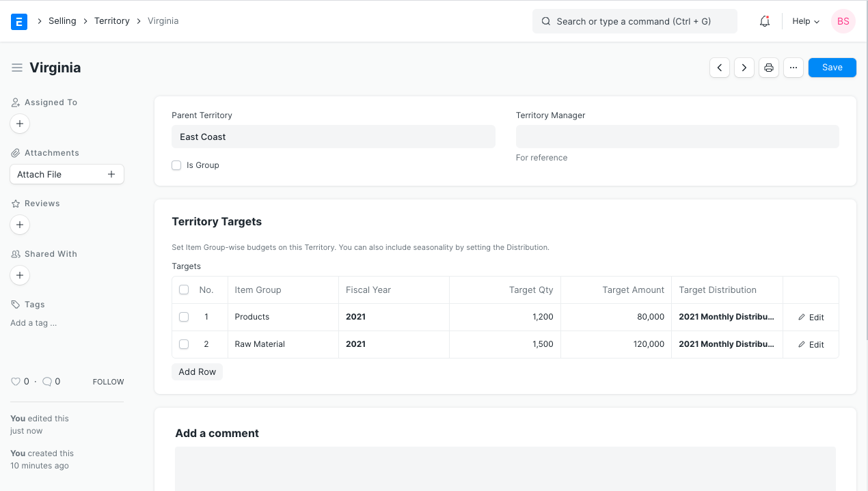Click the print icon

769,68
